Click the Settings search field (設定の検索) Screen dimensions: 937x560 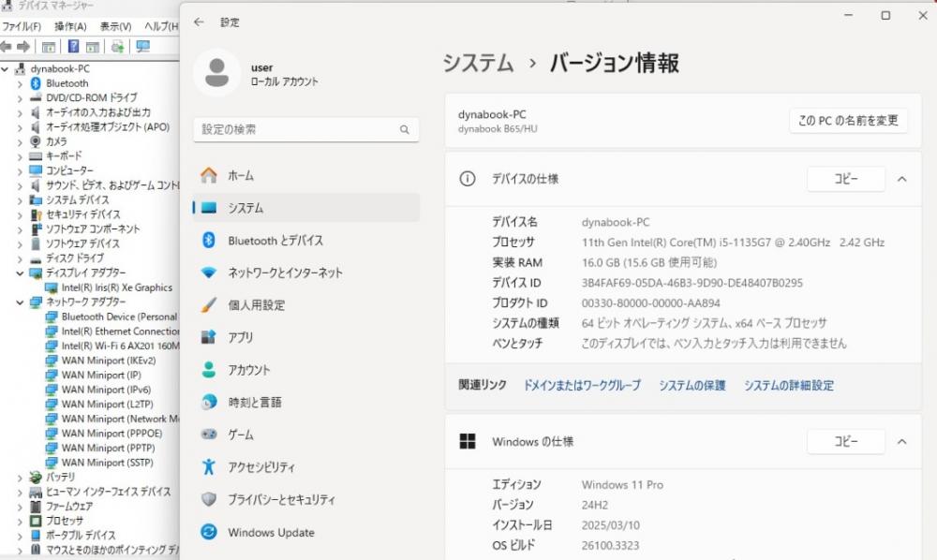tap(306, 129)
